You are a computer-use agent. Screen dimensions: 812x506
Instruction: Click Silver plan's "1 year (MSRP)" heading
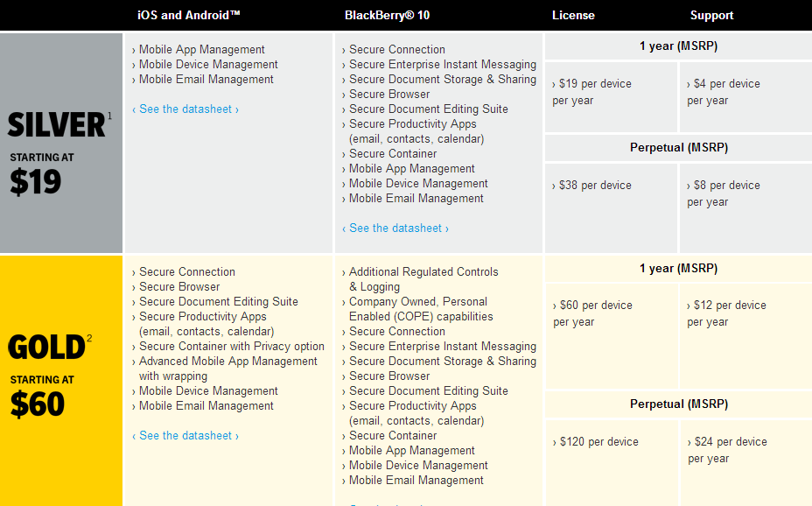click(678, 46)
